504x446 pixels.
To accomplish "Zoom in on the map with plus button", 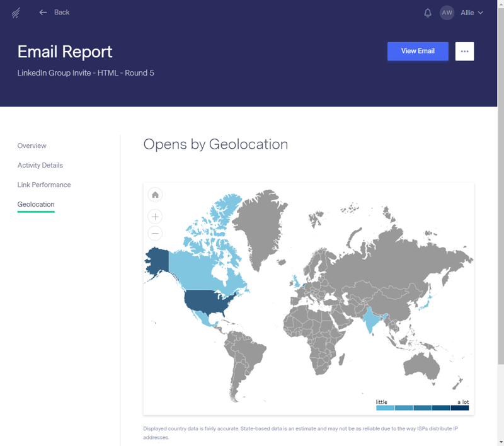I will [x=155, y=217].
